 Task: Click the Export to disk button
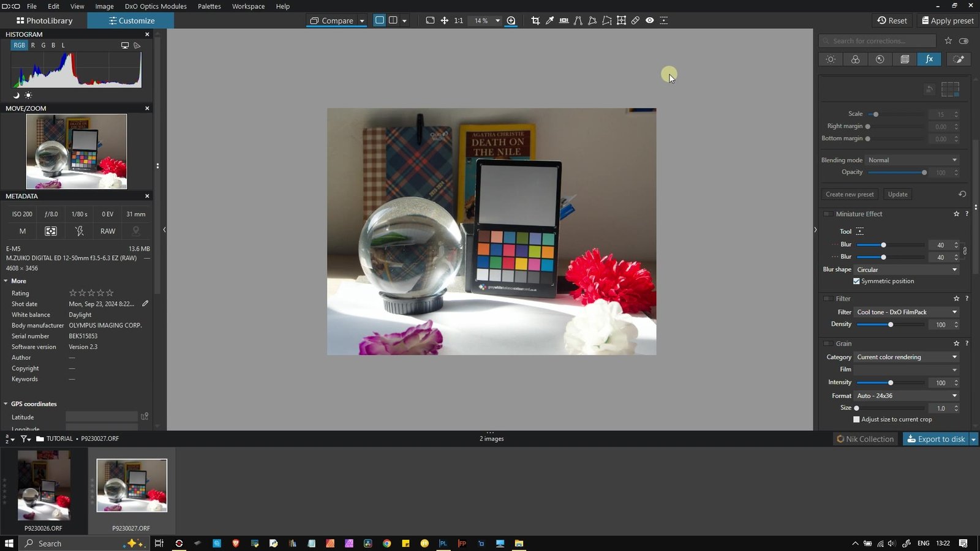click(935, 439)
